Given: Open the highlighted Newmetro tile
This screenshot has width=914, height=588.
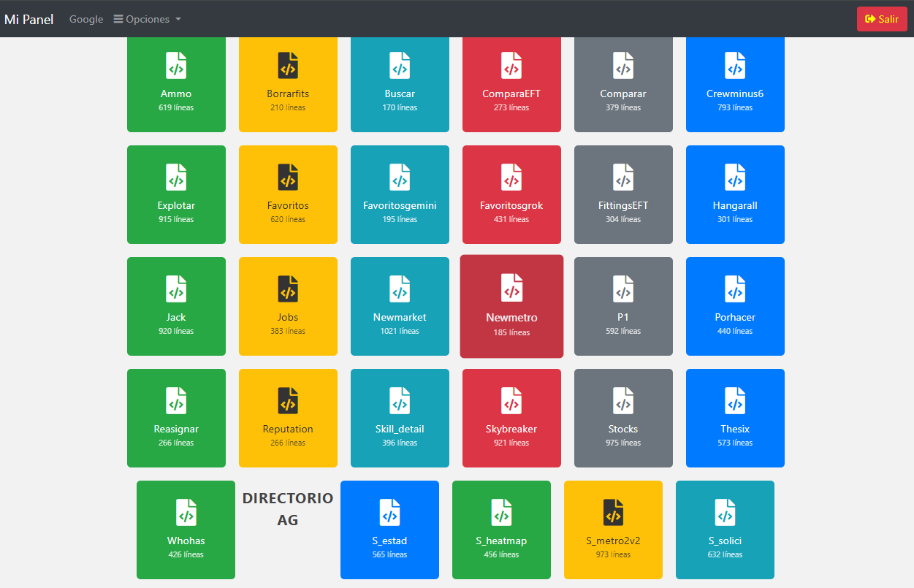Looking at the screenshot, I should click(511, 307).
